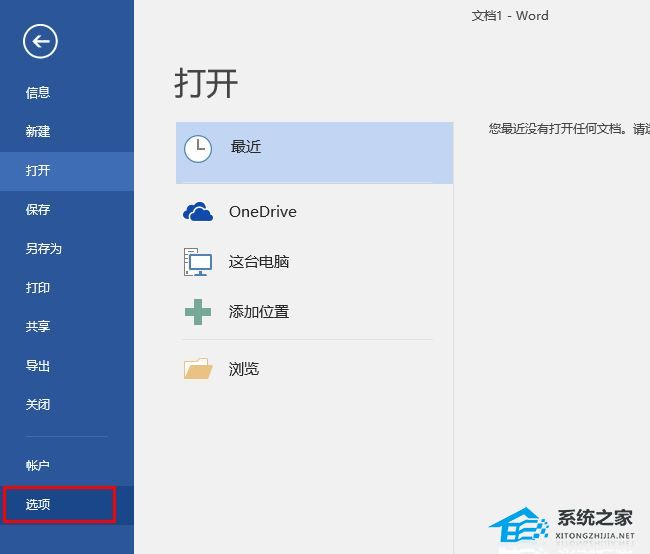
Task: Select the clock icon for recent documents
Action: [x=198, y=149]
